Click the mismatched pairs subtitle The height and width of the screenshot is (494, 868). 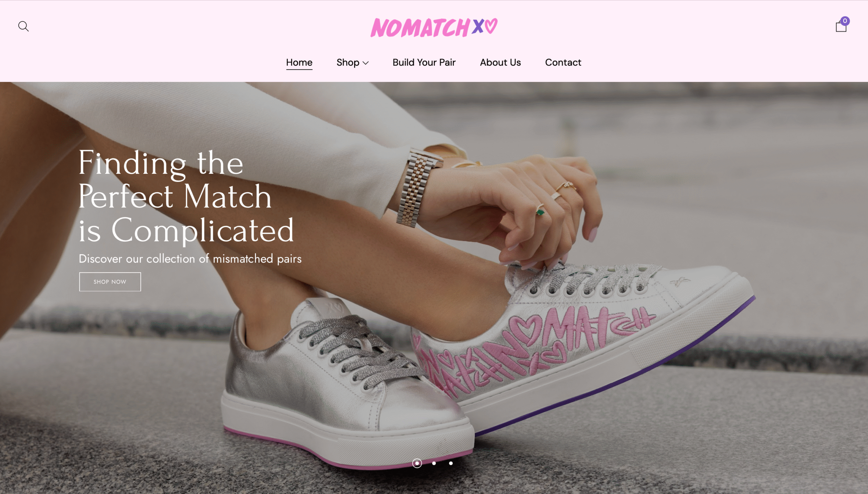[190, 259]
